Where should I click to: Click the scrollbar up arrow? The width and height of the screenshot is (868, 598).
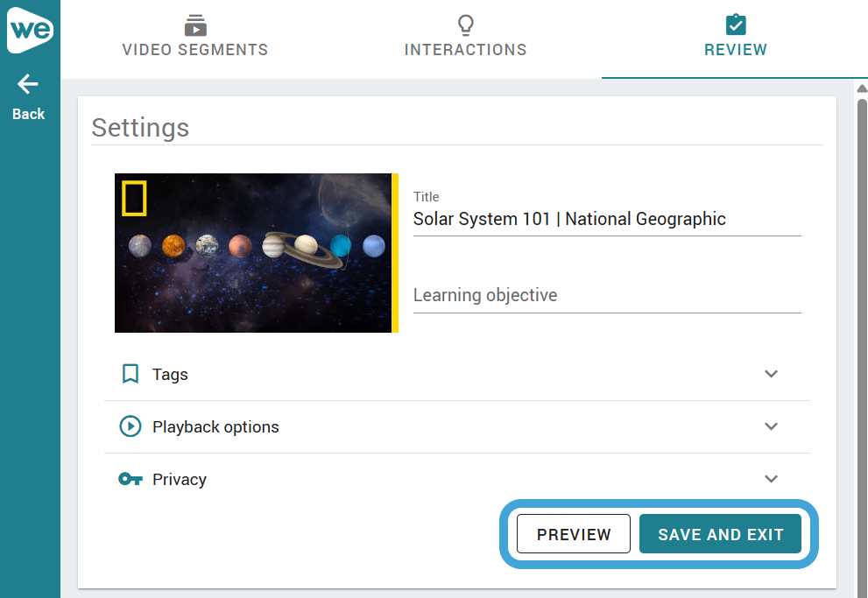point(862,88)
